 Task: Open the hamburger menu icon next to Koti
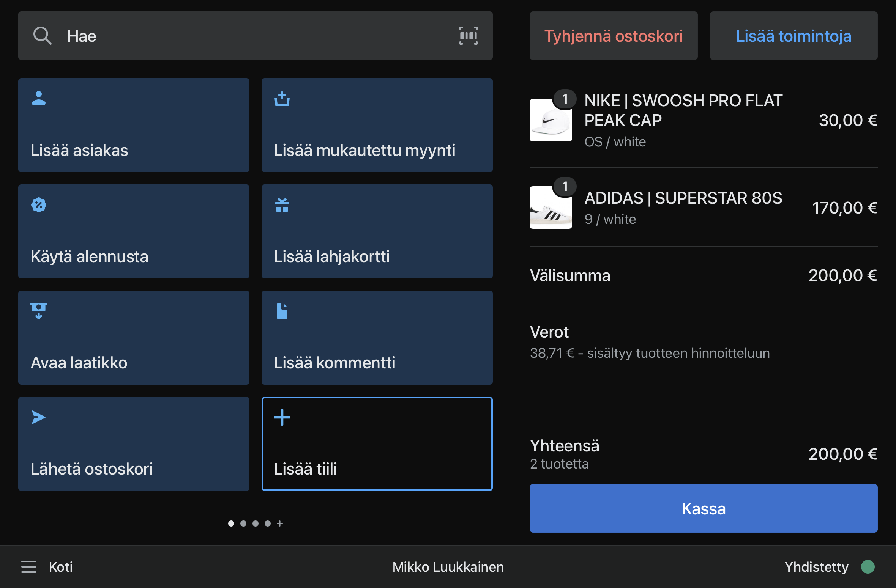[29, 567]
